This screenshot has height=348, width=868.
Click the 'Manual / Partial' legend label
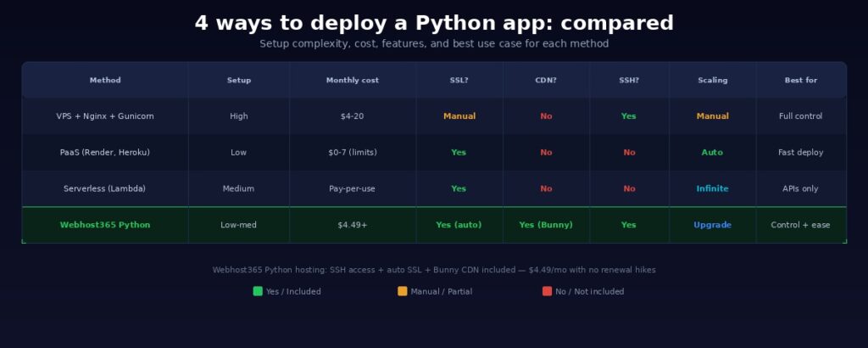(441, 291)
